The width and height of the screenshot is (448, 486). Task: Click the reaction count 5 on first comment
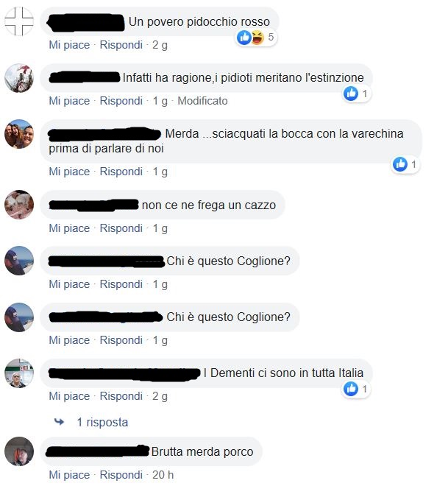(x=271, y=38)
